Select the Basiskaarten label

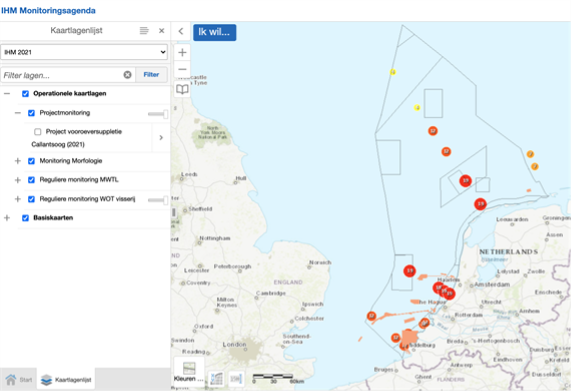[x=53, y=218]
